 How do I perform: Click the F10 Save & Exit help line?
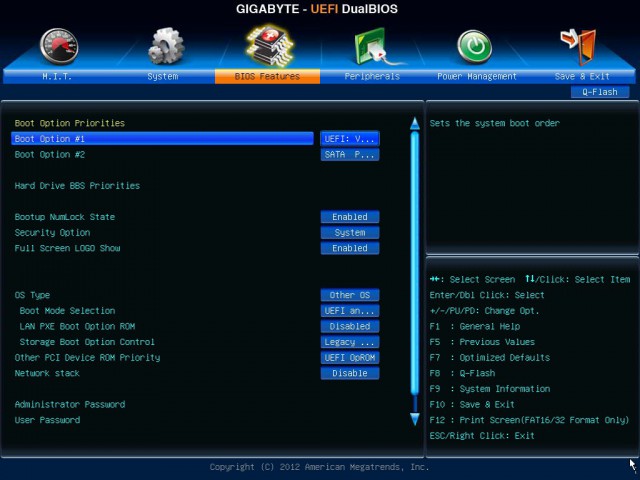[x=472, y=404]
